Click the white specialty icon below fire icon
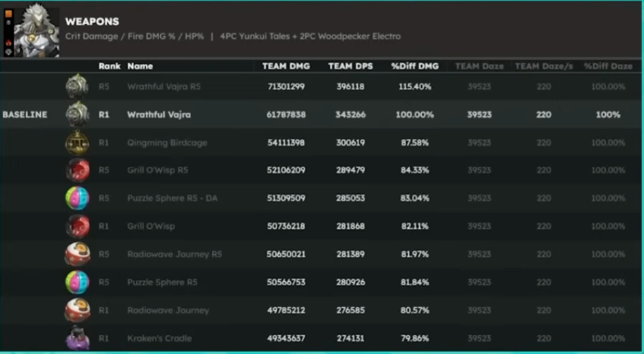Screen dimensions: 644x354 pos(8,52)
